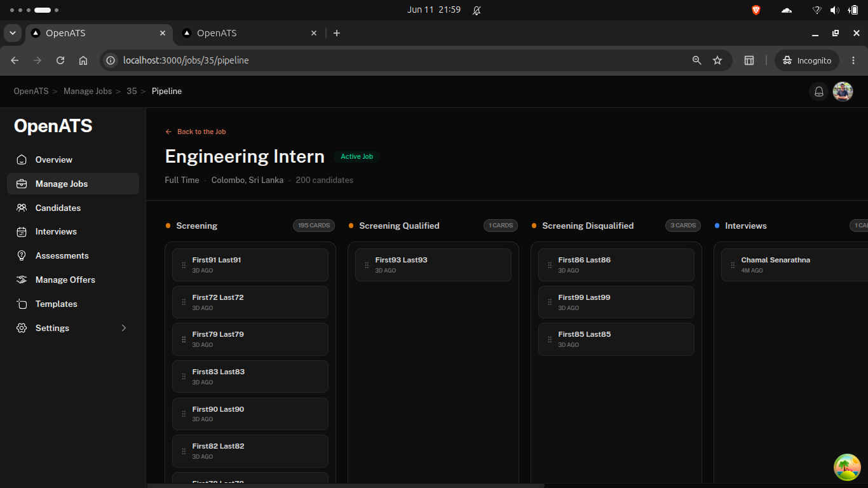The width and height of the screenshot is (868, 488).
Task: Click the Settings gear icon
Action: click(x=22, y=328)
